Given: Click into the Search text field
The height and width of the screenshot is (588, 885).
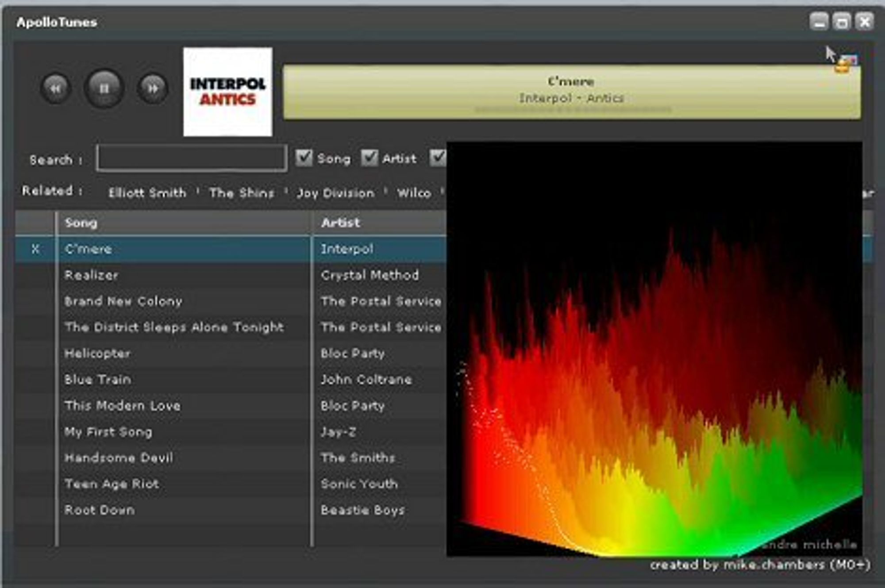Looking at the screenshot, I should pos(192,158).
